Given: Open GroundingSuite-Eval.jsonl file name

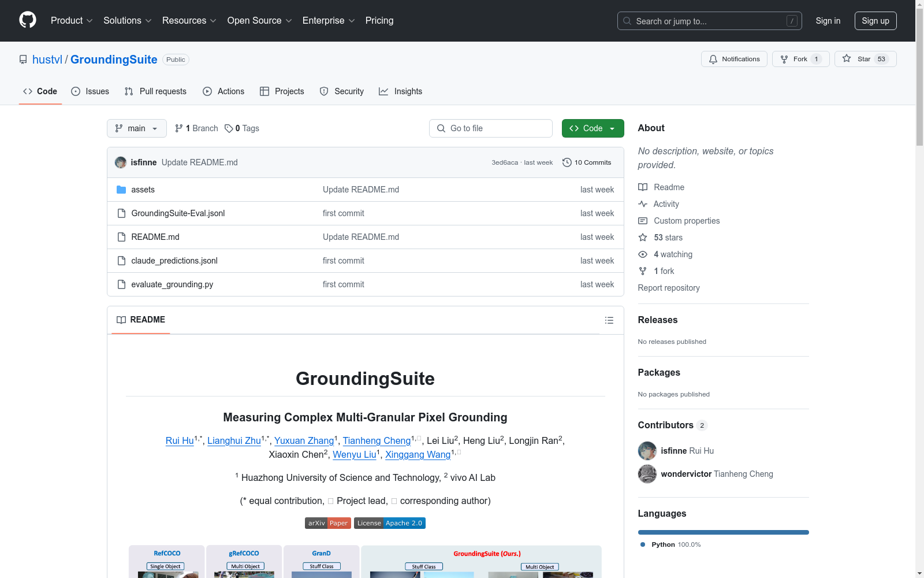Looking at the screenshot, I should pos(178,213).
